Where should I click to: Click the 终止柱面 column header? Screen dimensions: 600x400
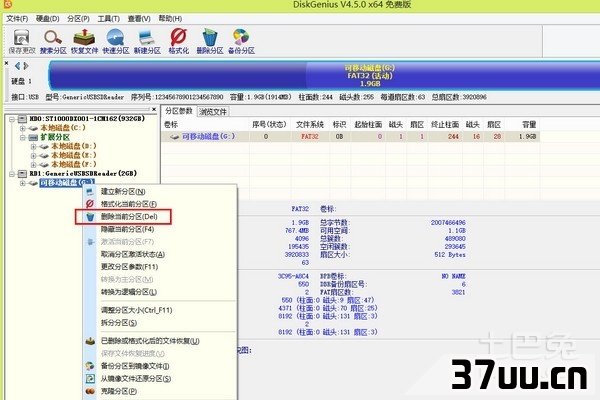pyautogui.click(x=445, y=124)
